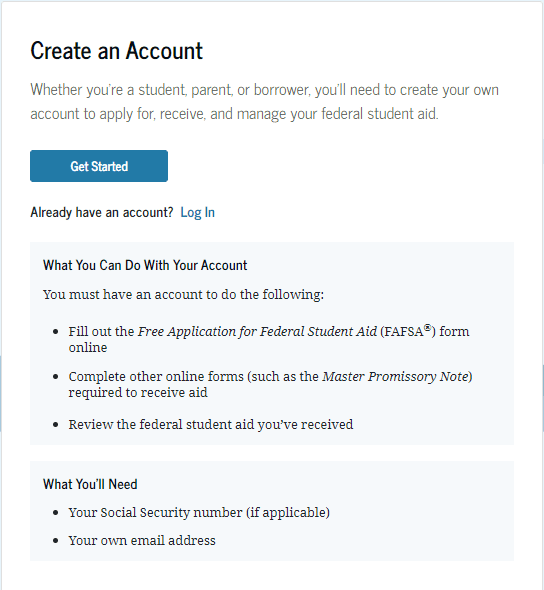
Task: Open the Log In link
Action: [198, 213]
